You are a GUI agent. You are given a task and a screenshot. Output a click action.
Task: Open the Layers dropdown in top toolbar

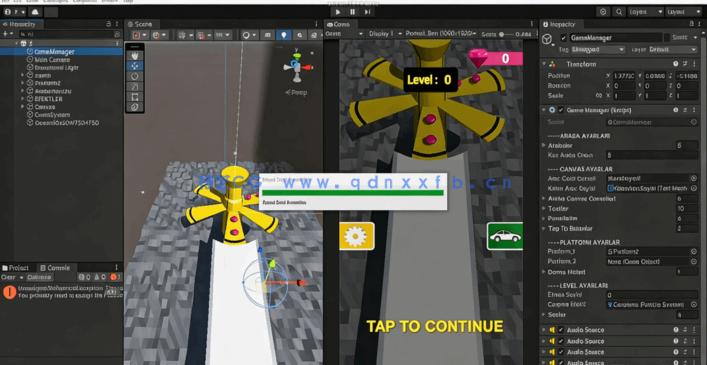point(645,12)
